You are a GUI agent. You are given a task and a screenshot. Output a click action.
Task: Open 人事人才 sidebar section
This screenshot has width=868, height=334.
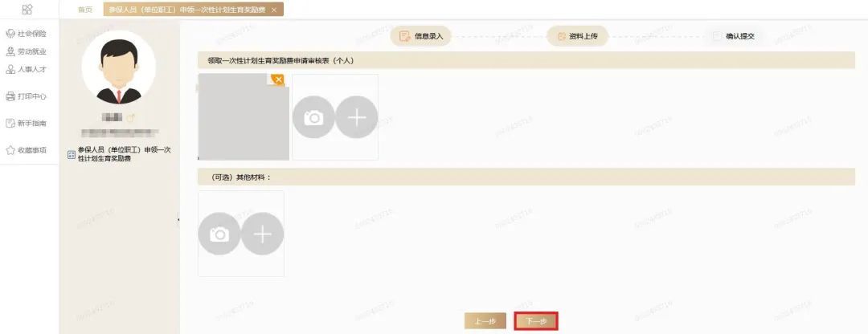pos(26,70)
